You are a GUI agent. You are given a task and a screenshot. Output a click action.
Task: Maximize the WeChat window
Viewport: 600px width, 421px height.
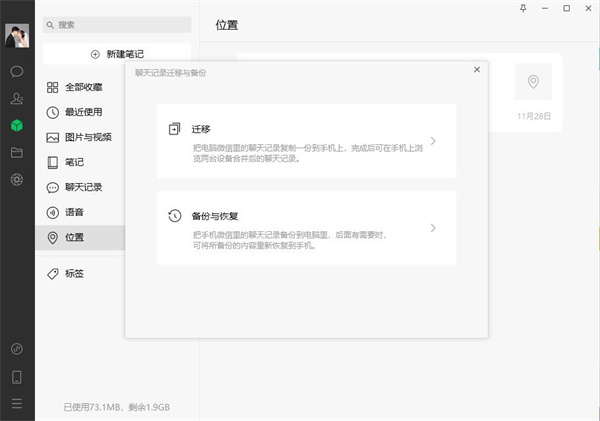point(567,8)
